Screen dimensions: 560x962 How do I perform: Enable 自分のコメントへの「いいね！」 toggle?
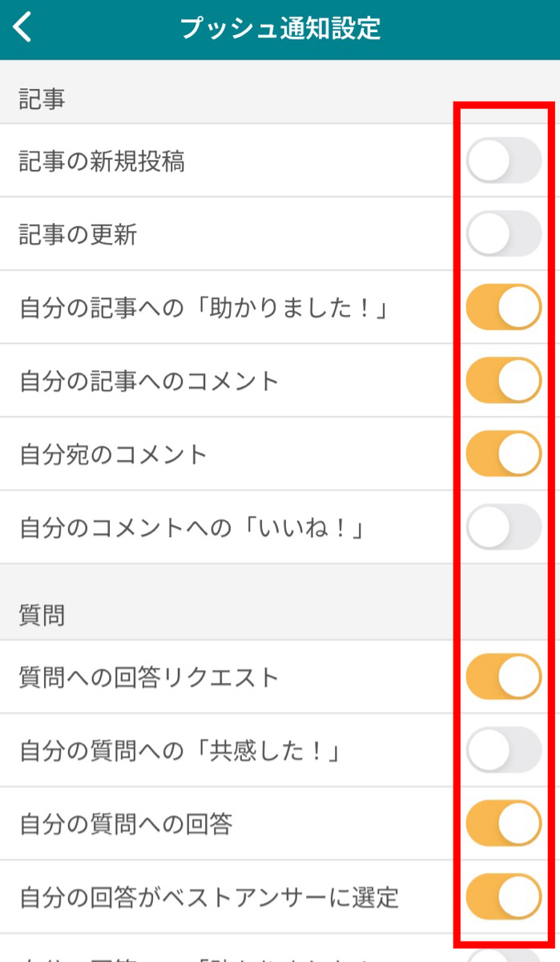coord(504,527)
